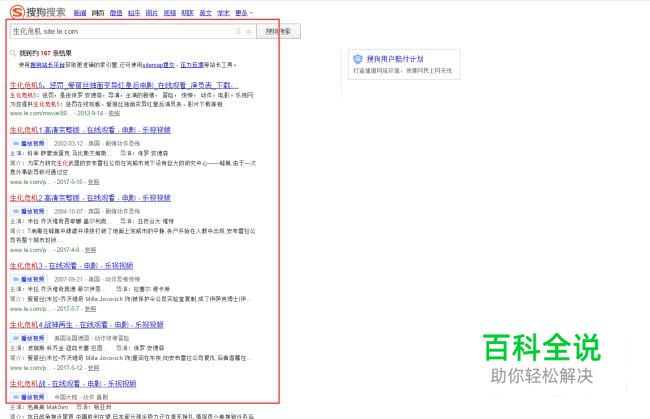Click 播放视频 button under 生化危机战
Screen dimensions: 650x419
pyautogui.click(x=29, y=397)
